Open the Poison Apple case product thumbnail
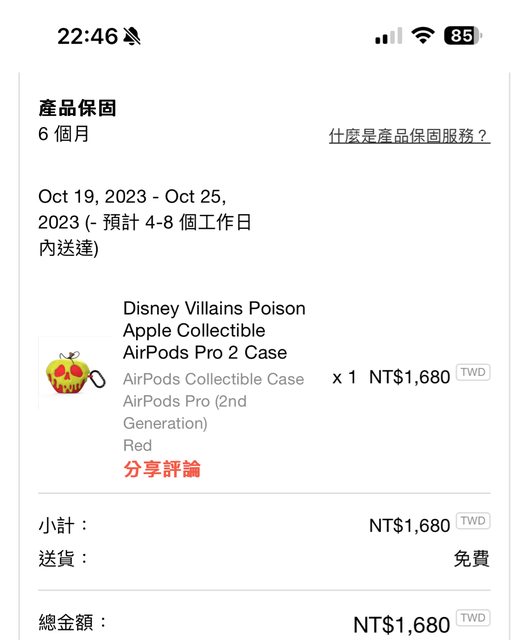 coord(75,373)
